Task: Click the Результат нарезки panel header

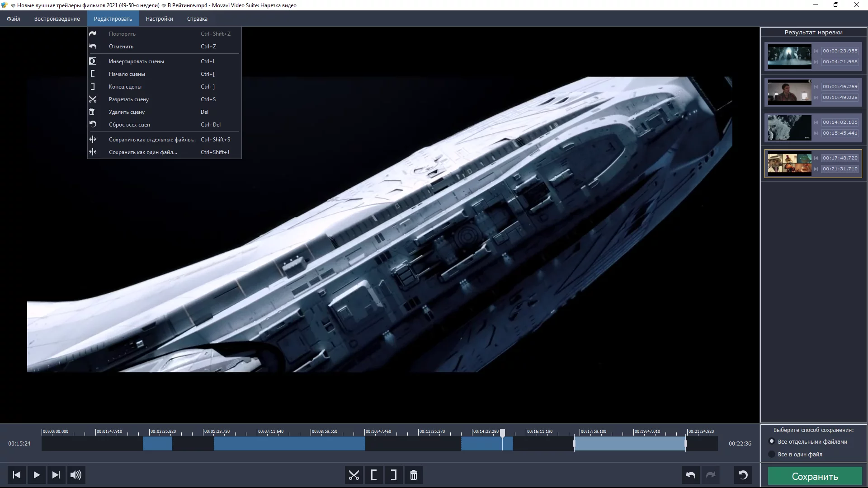Action: click(813, 33)
